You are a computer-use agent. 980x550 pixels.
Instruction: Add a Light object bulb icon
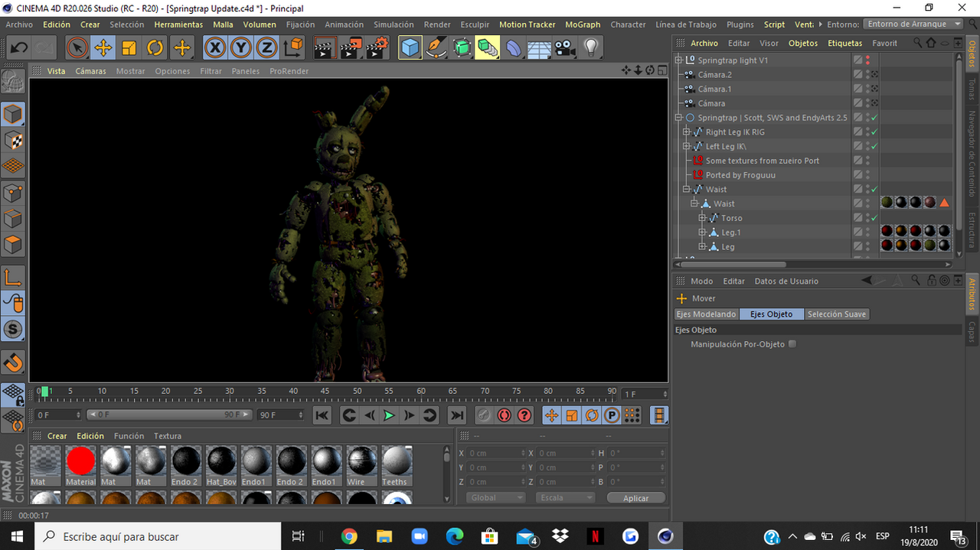pos(590,48)
